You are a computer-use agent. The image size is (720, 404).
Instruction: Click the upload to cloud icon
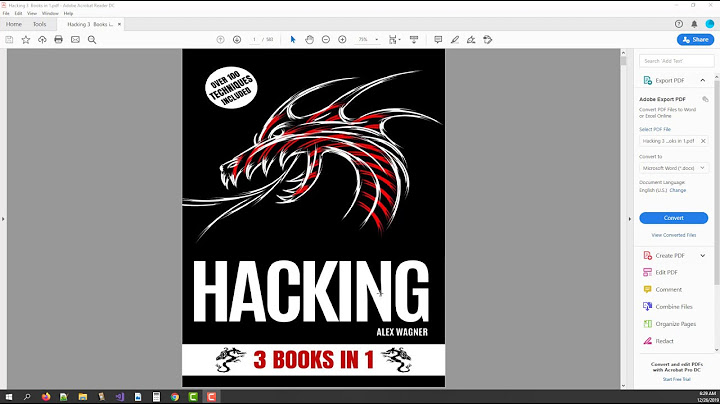coord(42,40)
